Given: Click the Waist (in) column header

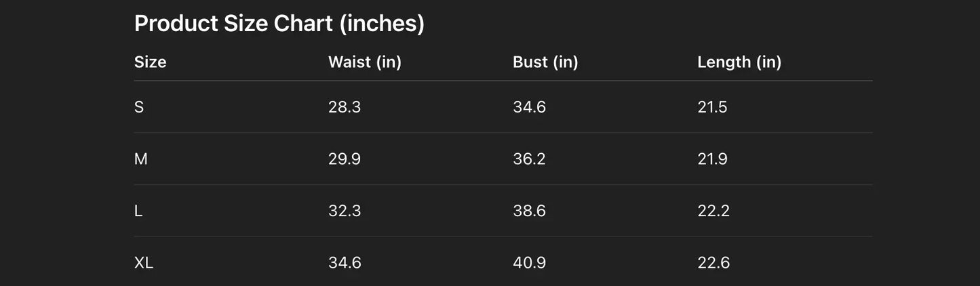Looking at the screenshot, I should pyautogui.click(x=364, y=62).
